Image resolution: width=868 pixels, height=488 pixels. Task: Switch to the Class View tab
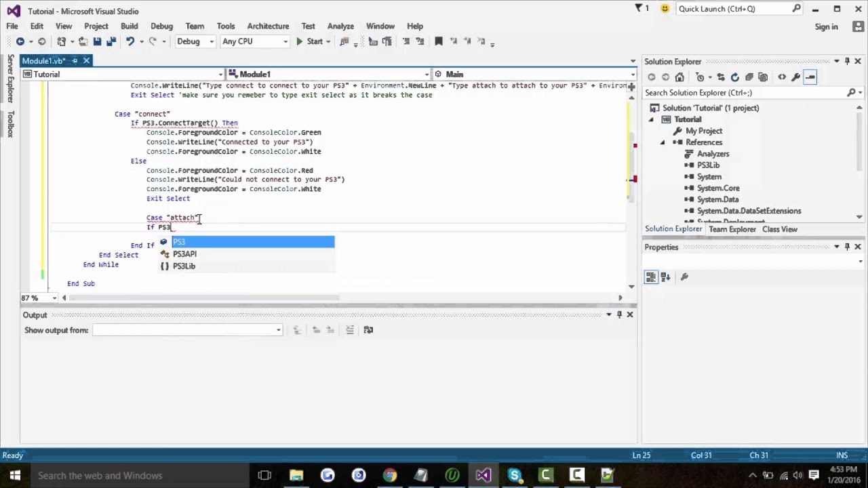(780, 229)
